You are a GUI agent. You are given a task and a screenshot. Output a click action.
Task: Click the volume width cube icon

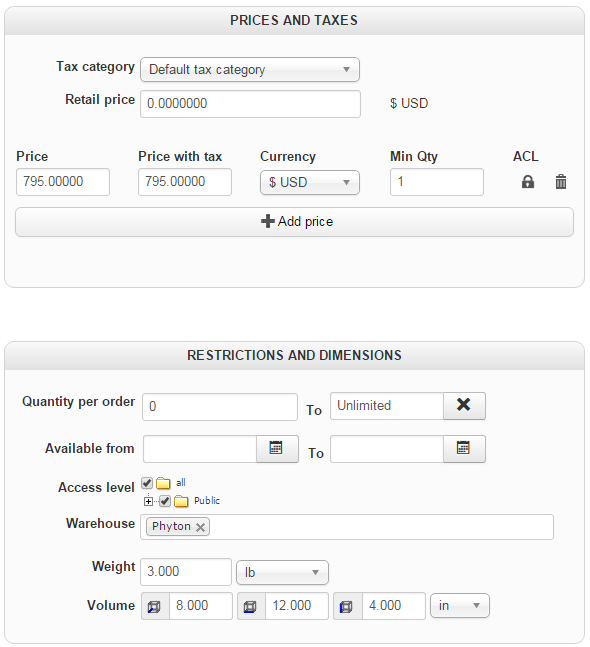point(251,606)
